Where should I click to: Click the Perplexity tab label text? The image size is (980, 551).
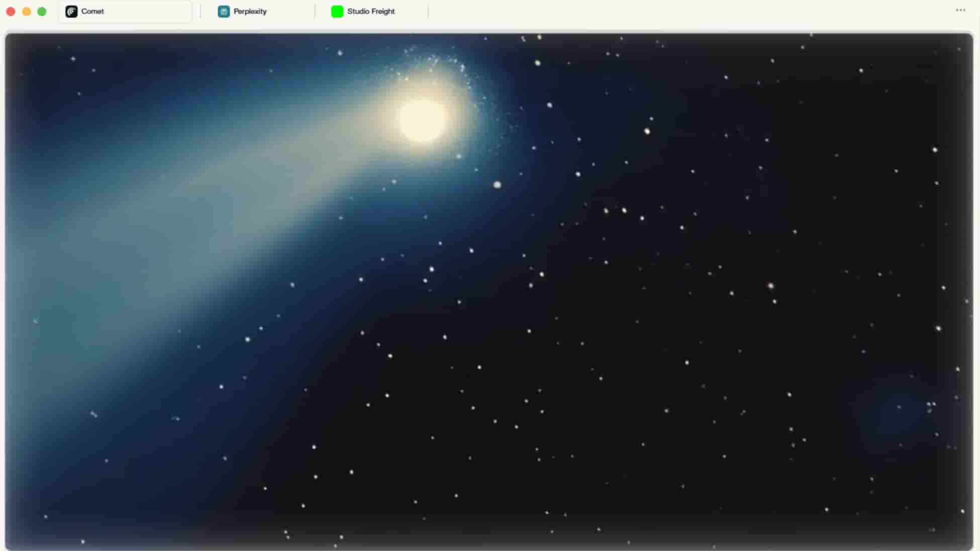(x=250, y=11)
